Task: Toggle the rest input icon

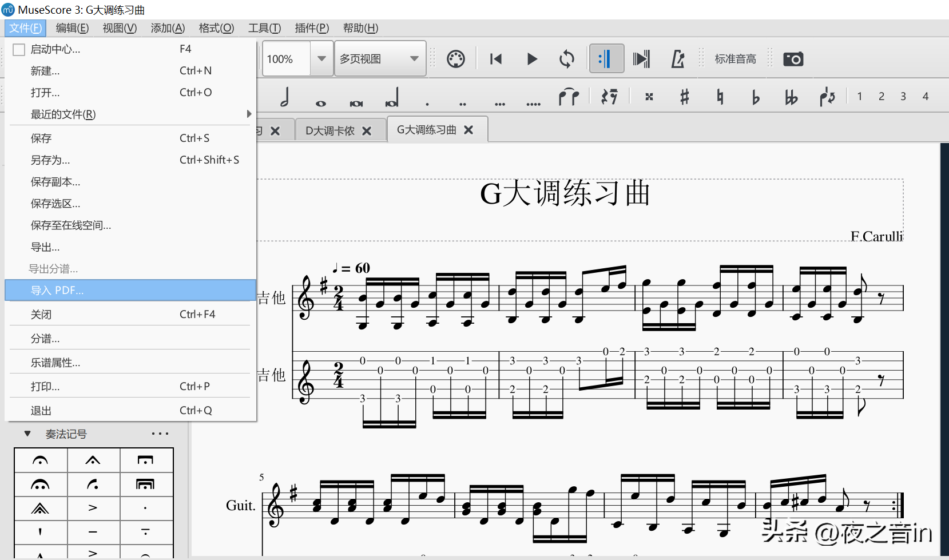Action: coord(609,97)
